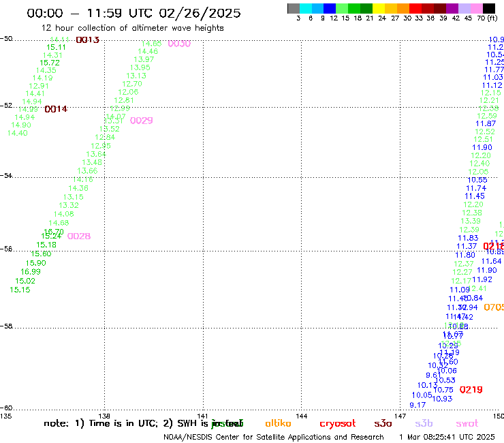This screenshot has width=504, height=443.
Task: Click wave height value 12.06
Action: pyautogui.click(x=128, y=92)
